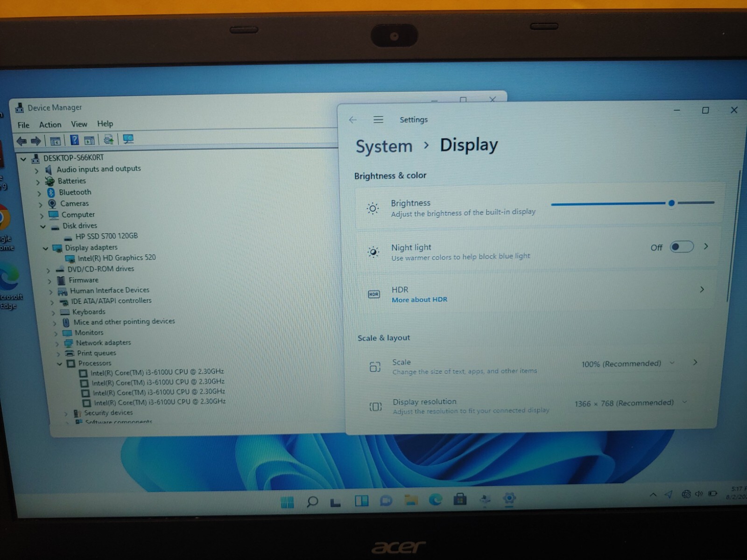Select the Computer category
This screenshot has width=747, height=560.
tap(78, 215)
